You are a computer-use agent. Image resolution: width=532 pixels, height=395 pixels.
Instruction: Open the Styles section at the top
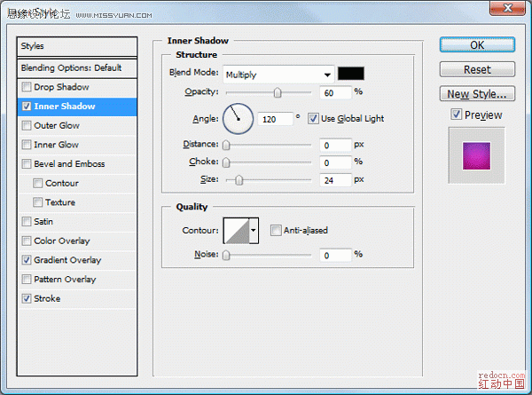(77, 46)
